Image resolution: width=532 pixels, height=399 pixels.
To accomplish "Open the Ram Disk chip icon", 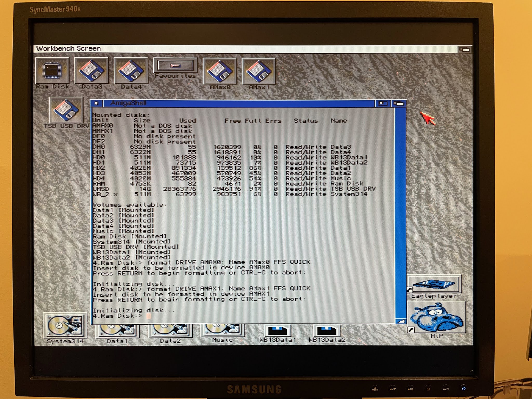I will 52,70.
